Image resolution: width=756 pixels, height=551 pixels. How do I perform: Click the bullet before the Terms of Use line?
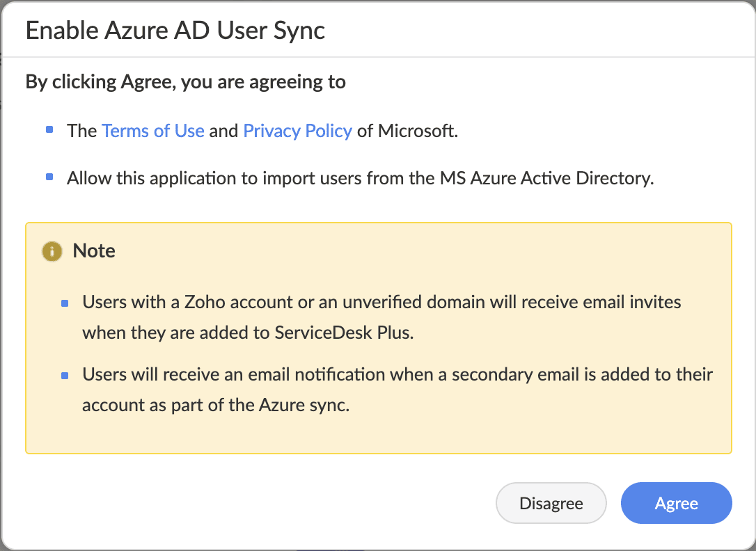49,130
